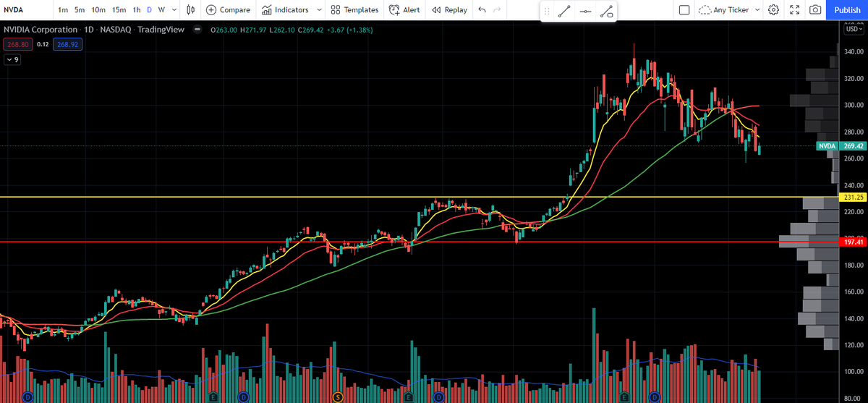The height and width of the screenshot is (403, 868).
Task: Click the 0.12 spread value
Action: pyautogui.click(x=42, y=44)
